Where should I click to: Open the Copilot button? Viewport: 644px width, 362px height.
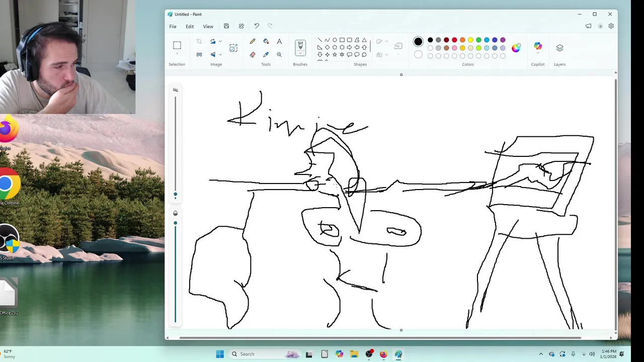(538, 46)
